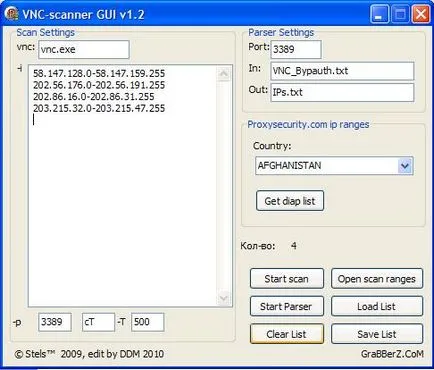Click the Start scan button
The image size is (434, 370).
click(x=287, y=279)
